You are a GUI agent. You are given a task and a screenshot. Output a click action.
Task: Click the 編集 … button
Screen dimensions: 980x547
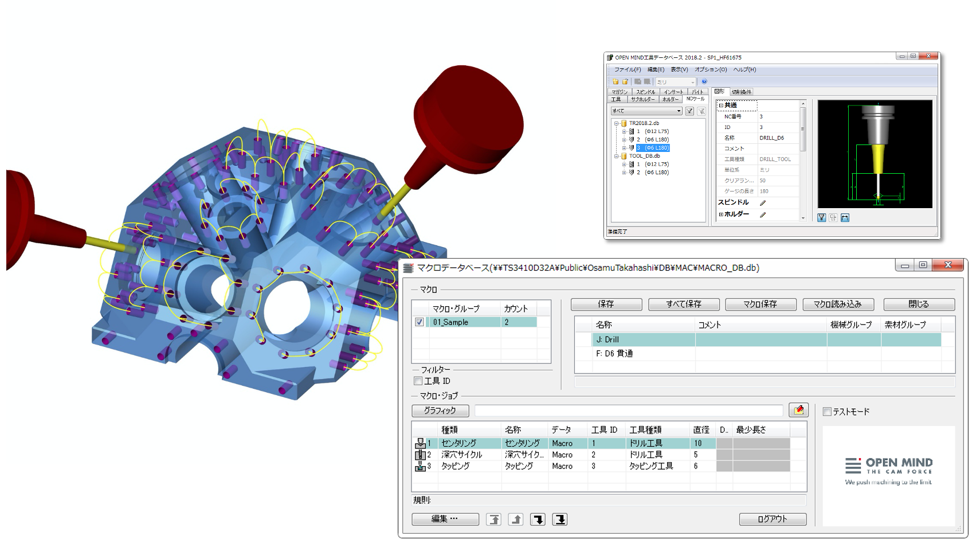[445, 519]
